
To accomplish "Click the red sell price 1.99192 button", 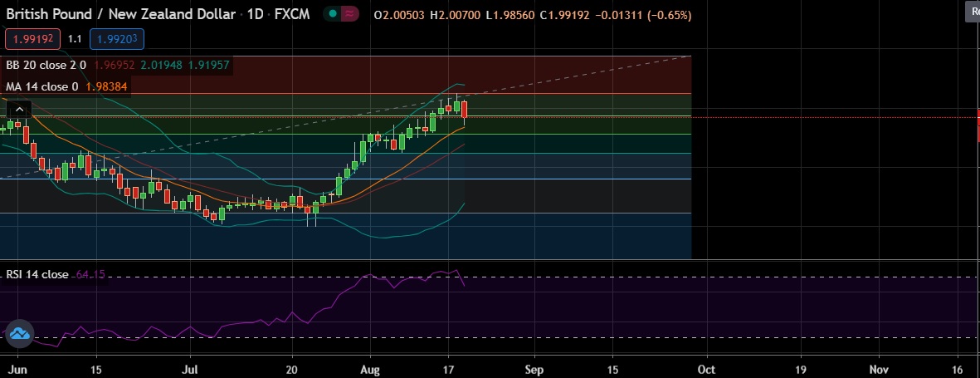I will (x=33, y=39).
